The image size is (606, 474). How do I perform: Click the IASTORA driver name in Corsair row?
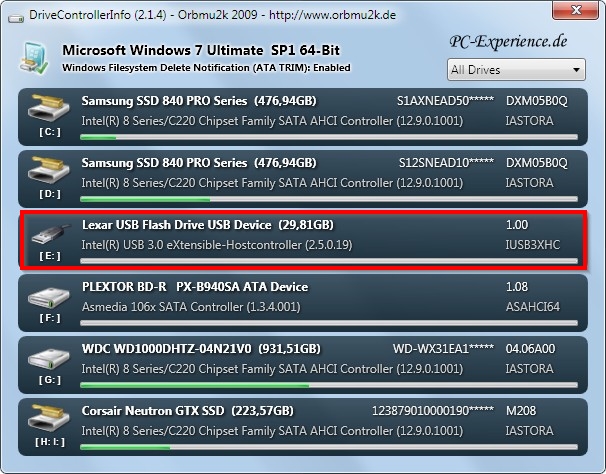[x=529, y=431]
